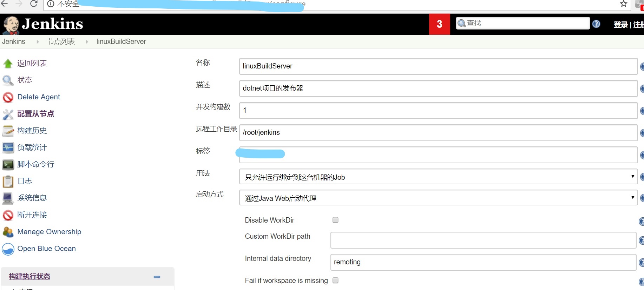Click the browser reload icon
Viewport: 644px width, 290px height.
pyautogui.click(x=34, y=4)
